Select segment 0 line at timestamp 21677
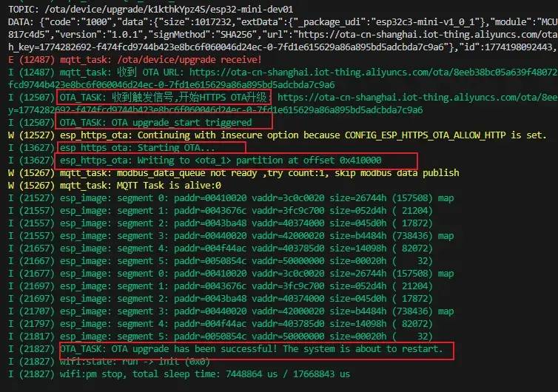 click(244, 274)
